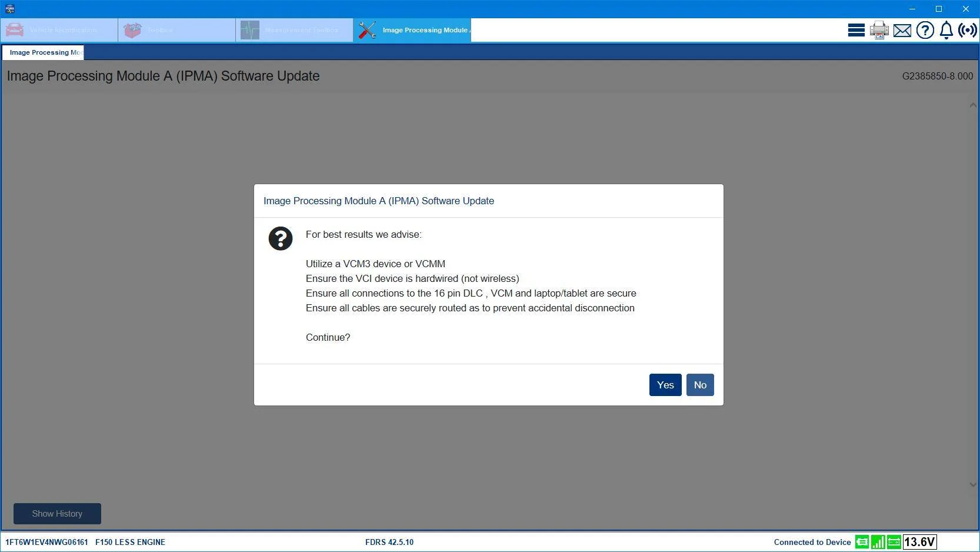Click the scroll up arrow on the right
The width and height of the screenshot is (980, 552).
pos(972,105)
